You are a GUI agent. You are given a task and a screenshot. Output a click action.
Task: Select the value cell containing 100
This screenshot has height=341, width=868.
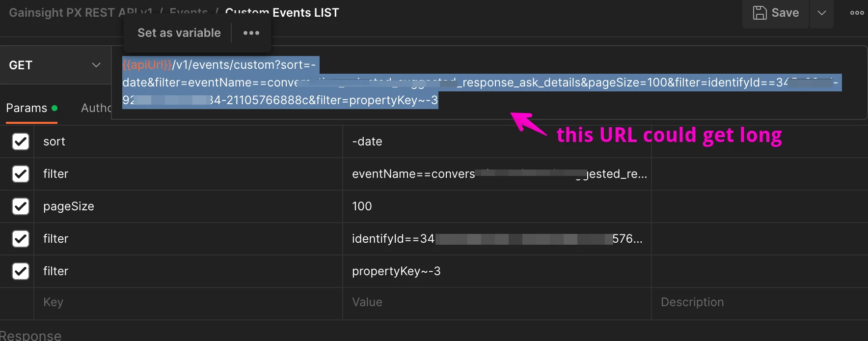497,206
